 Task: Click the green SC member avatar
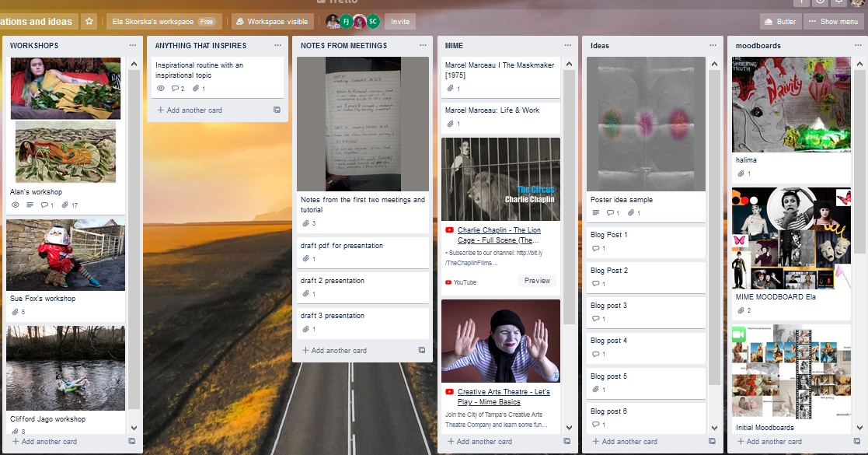(x=373, y=22)
